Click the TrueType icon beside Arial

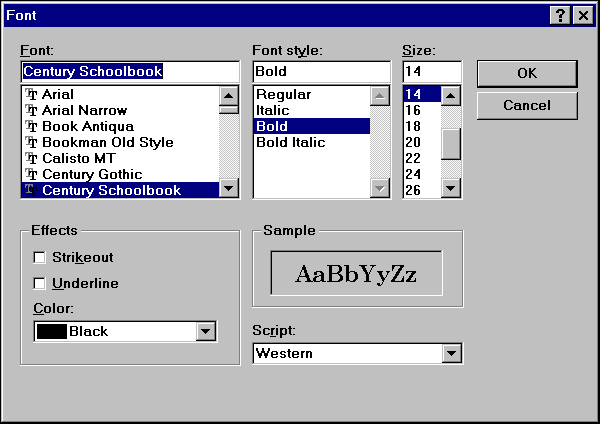[31, 95]
